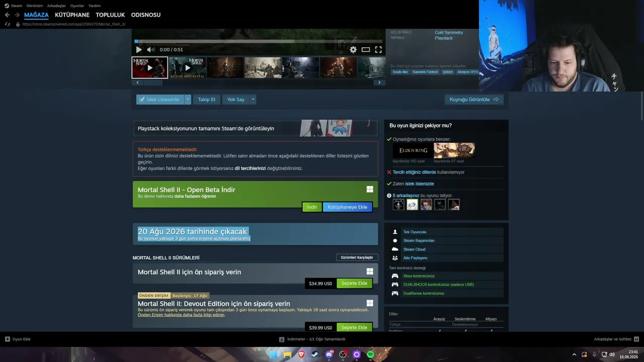Screen dimensions: 644x362
Task: Open Kuyruğu Görüntüle queue button
Action: 474,100
